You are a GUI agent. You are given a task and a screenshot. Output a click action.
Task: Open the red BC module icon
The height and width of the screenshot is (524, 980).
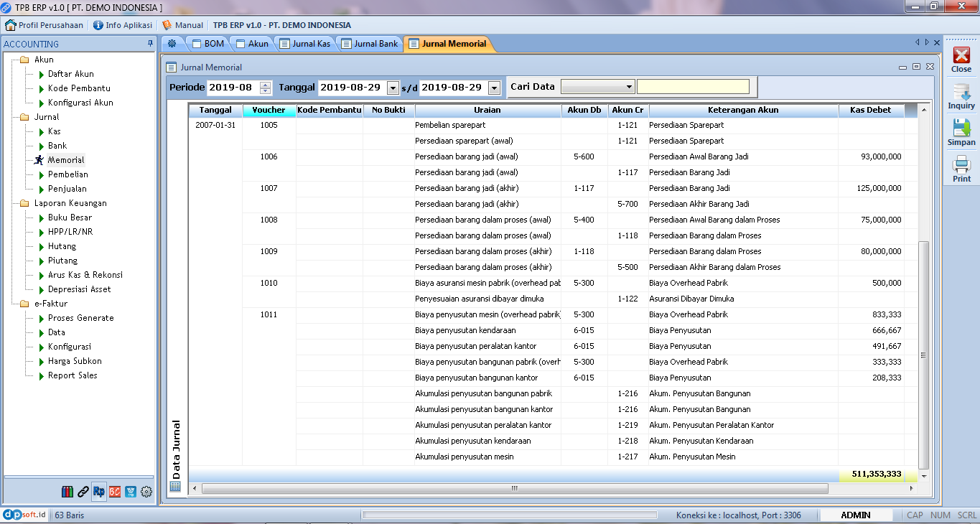pyautogui.click(x=115, y=492)
